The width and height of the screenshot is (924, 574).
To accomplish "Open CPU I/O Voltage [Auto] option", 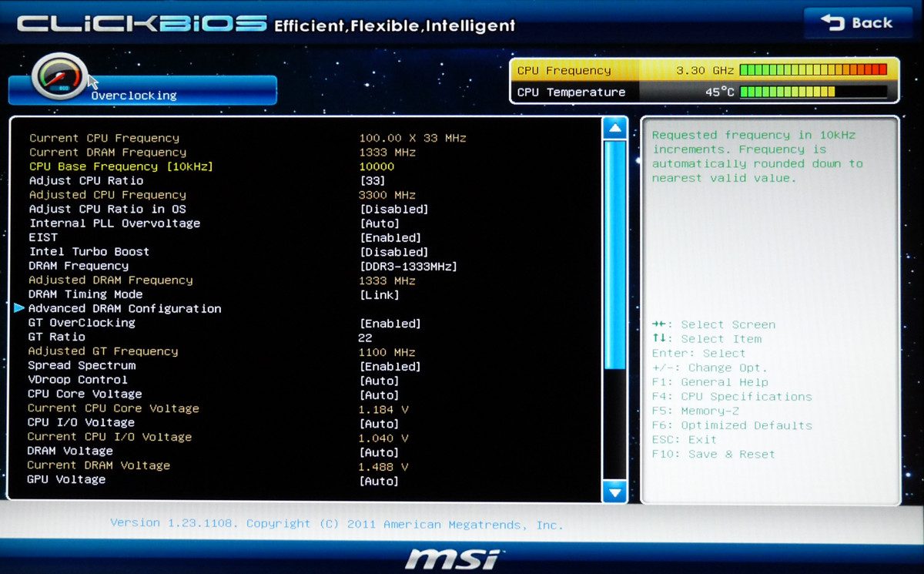I will click(x=379, y=424).
